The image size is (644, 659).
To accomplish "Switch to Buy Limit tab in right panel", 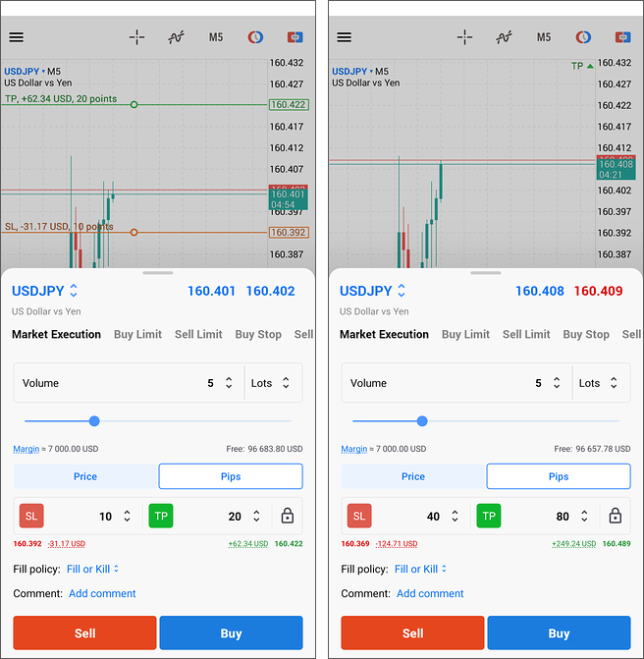I will (x=465, y=334).
